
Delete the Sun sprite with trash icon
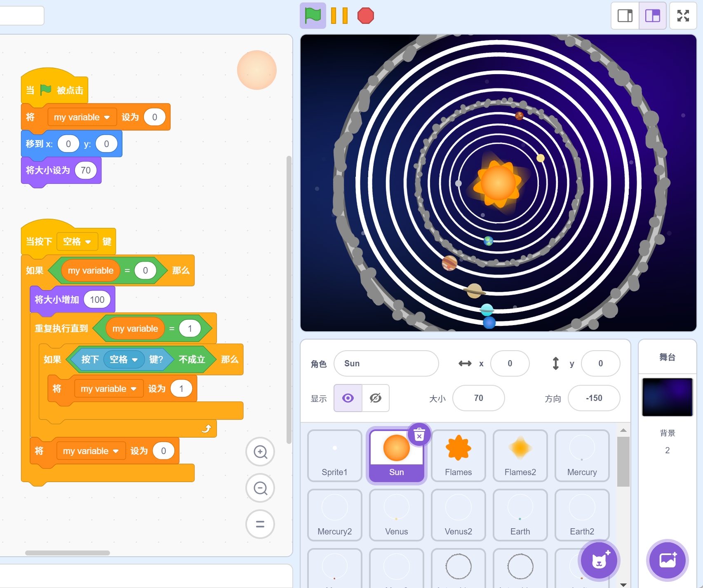[419, 435]
